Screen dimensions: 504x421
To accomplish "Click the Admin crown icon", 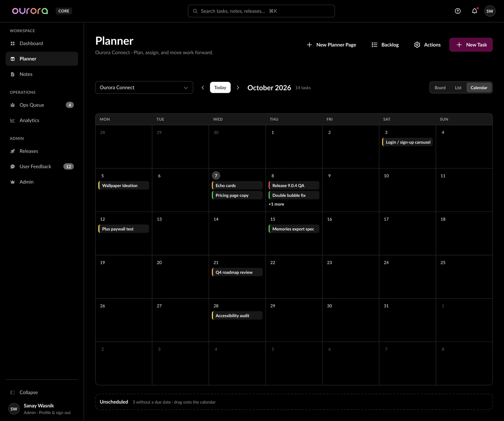I will pyautogui.click(x=13, y=182).
